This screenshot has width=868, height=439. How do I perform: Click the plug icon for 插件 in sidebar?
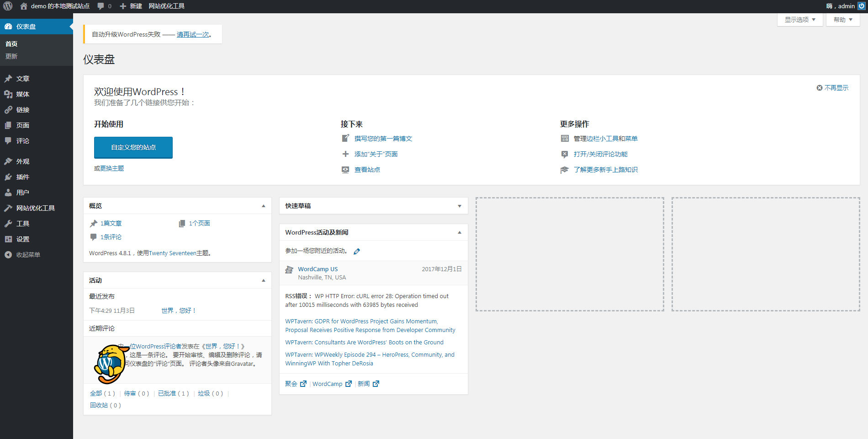(x=8, y=177)
